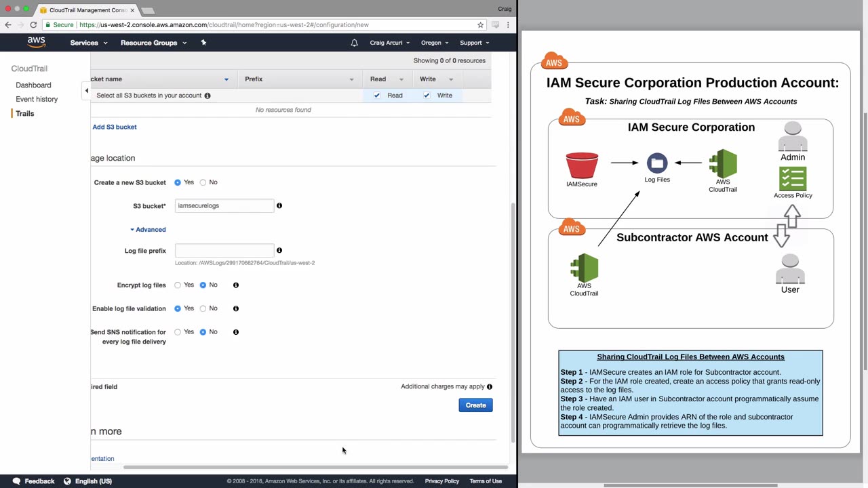Select the CloudTrail Management Console browser tab
The height and width of the screenshot is (488, 868).
87,10
